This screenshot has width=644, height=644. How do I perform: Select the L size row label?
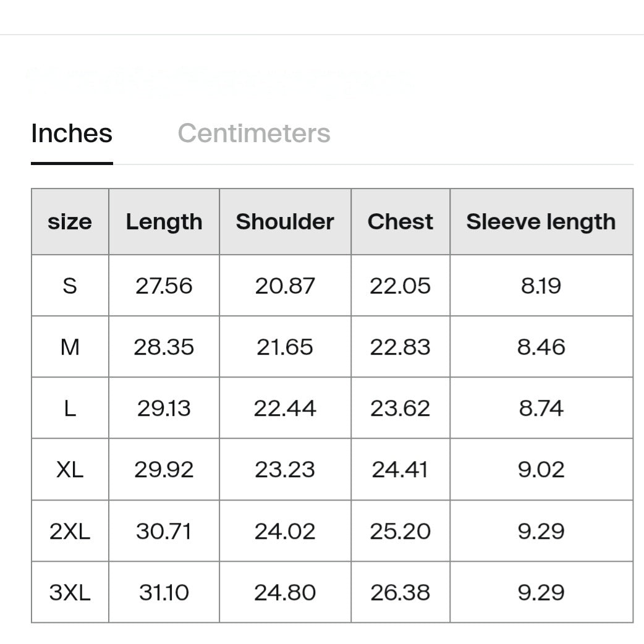point(70,409)
